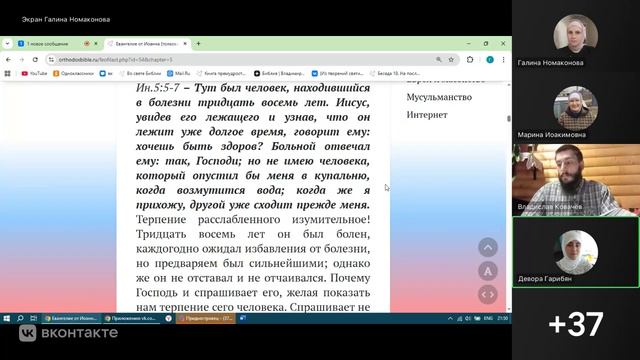Close the '1 новое сообщение' tab
Viewport: 640px width, 360px height.
pyautogui.click(x=96, y=44)
